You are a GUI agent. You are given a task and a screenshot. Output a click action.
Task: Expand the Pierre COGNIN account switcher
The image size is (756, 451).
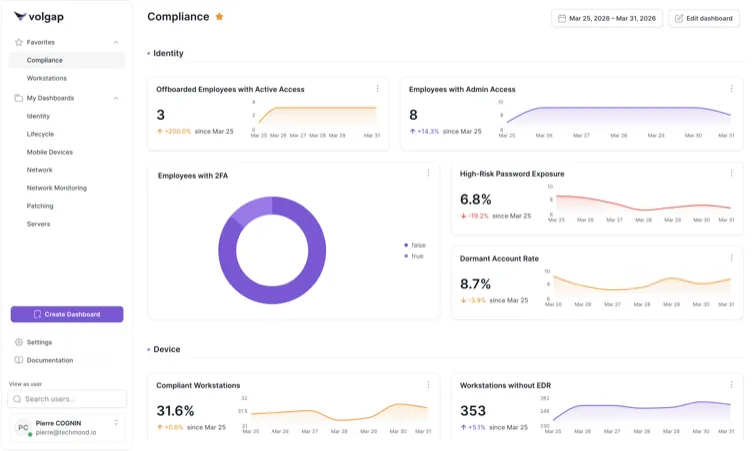tap(117, 423)
